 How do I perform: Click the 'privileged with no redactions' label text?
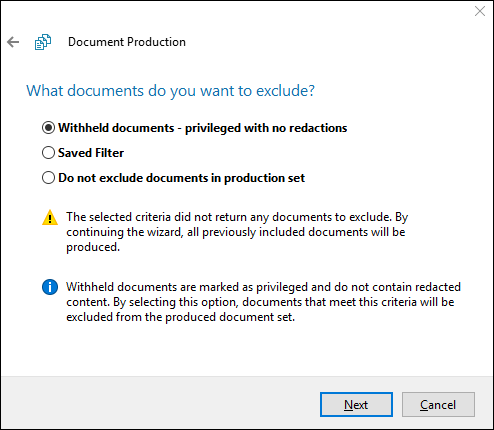[266, 128]
